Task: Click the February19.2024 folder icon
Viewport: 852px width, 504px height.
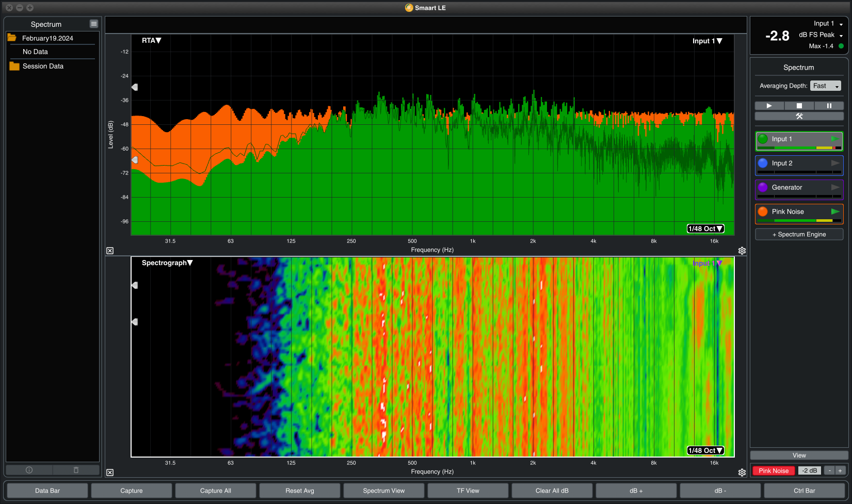Action: pos(12,38)
